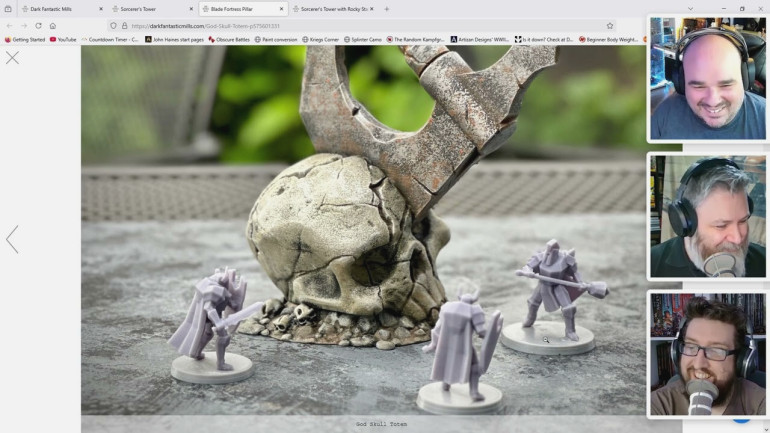This screenshot has height=433, width=770.
Task: Click the browser reload icon
Action: coord(38,26)
